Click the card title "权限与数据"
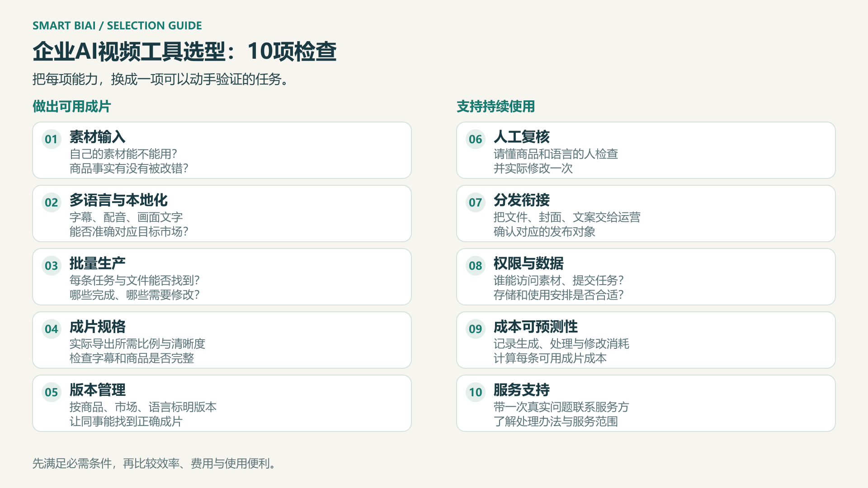The image size is (868, 488). (528, 263)
